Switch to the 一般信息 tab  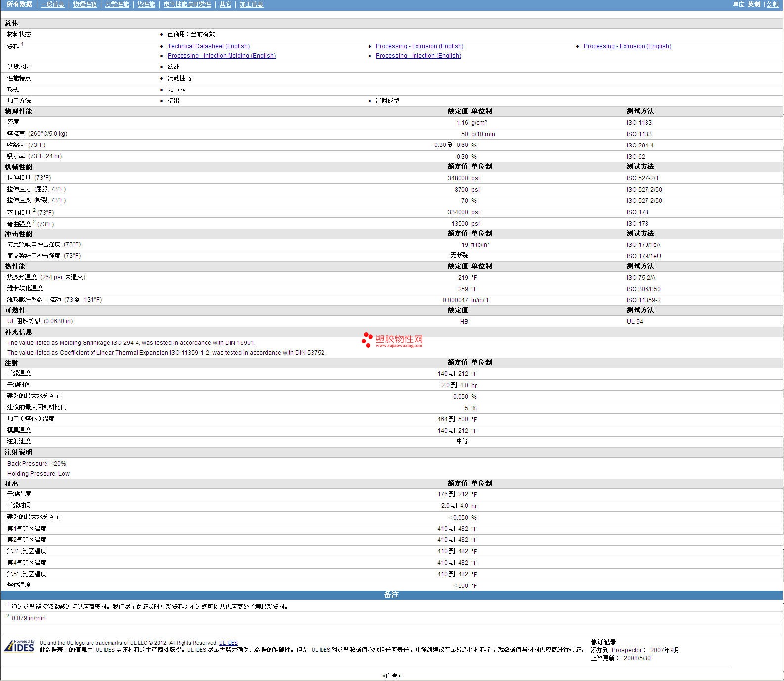pyautogui.click(x=52, y=4)
